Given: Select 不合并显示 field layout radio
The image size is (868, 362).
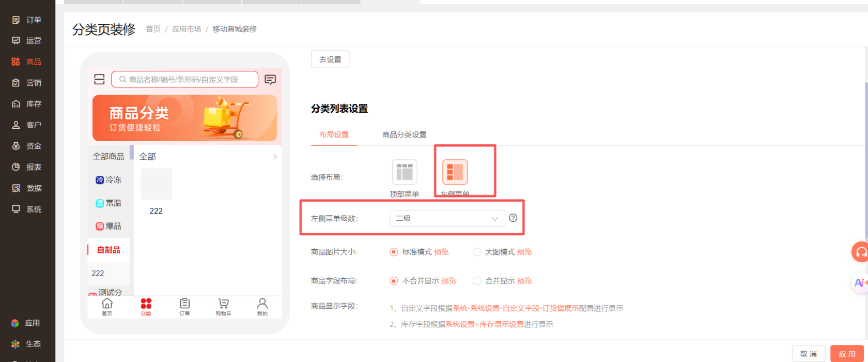Looking at the screenshot, I should point(394,281).
